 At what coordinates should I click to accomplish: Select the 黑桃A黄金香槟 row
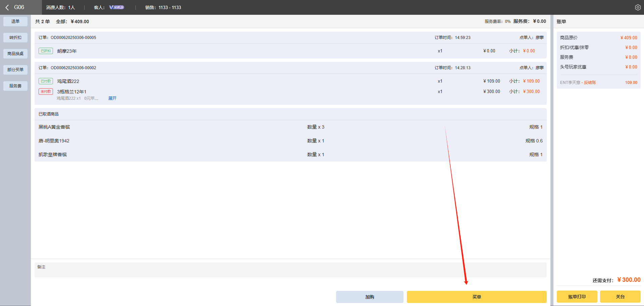click(290, 127)
